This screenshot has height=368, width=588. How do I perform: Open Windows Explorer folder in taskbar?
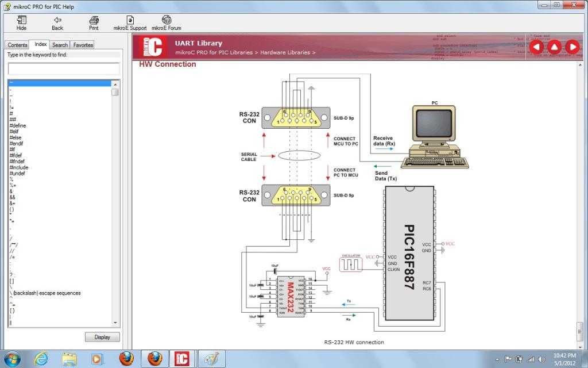tap(69, 359)
